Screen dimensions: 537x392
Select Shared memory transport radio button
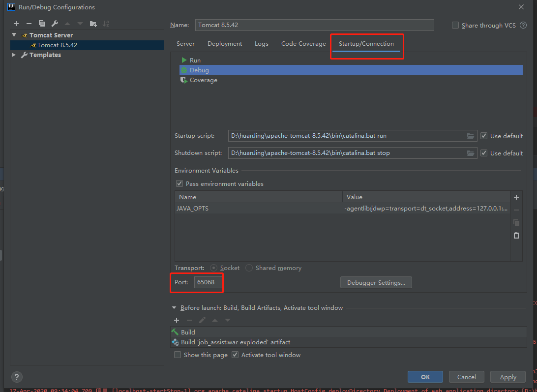point(249,268)
